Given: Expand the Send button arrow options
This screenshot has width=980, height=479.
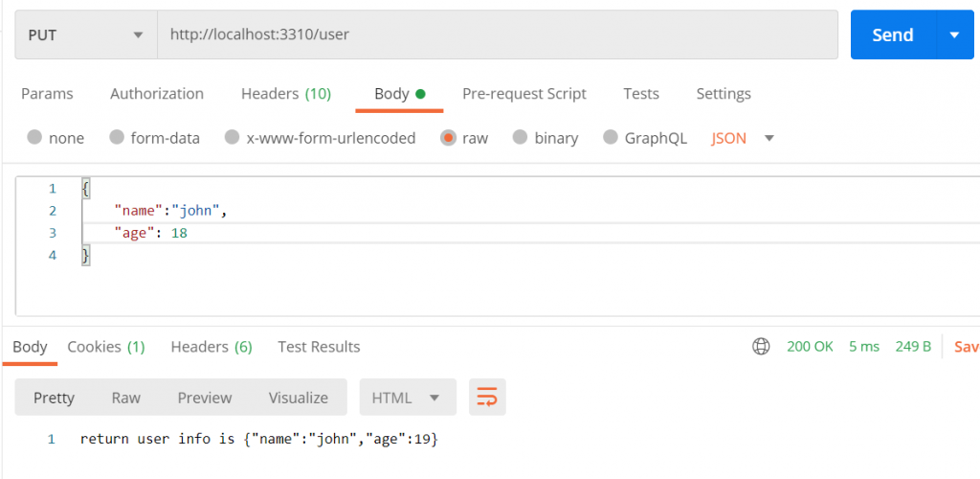Looking at the screenshot, I should point(954,35).
